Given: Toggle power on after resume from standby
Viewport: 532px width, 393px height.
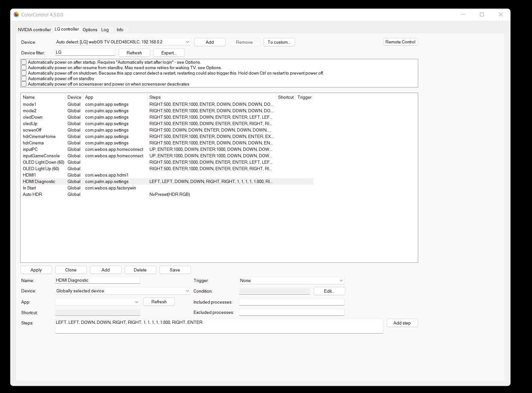Looking at the screenshot, I should click(24, 68).
